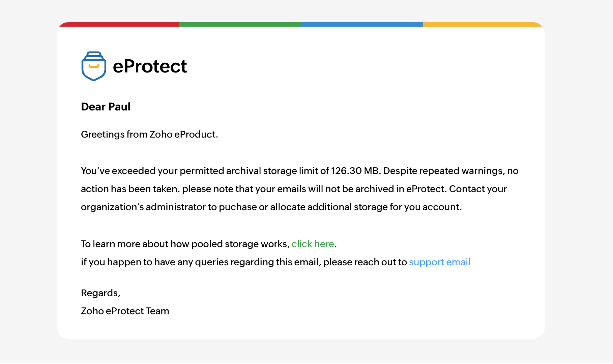Click the eProtect shield logo icon
Viewport: 613px width, 364px height.
pyautogui.click(x=94, y=66)
